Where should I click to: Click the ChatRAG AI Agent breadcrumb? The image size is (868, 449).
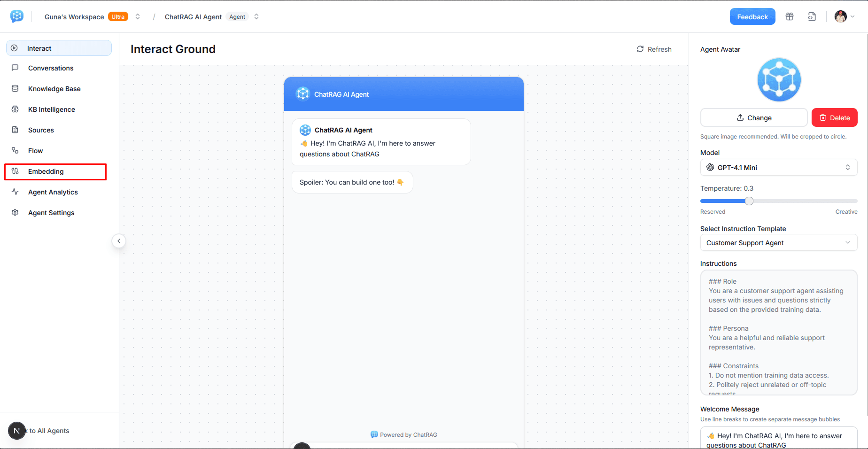[x=193, y=17]
